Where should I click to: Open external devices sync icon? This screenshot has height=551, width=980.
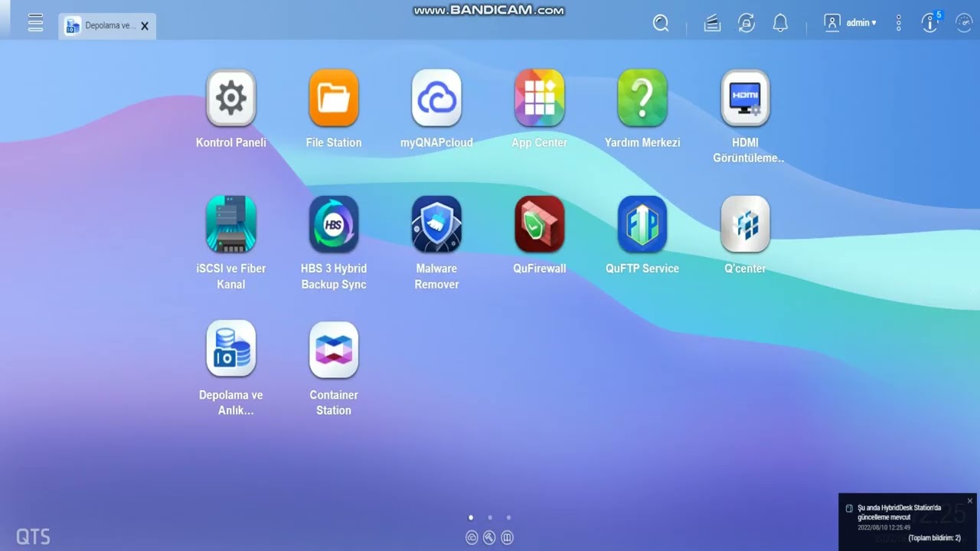(746, 23)
